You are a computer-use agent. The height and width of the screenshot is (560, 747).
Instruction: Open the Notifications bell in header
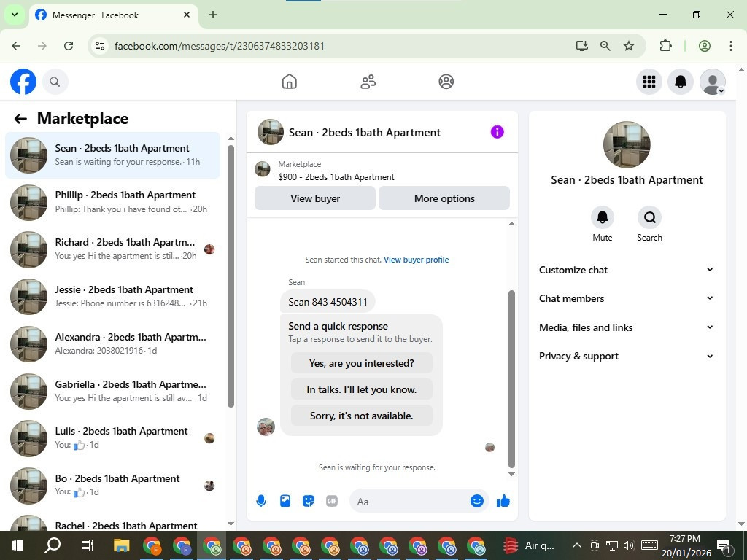[x=681, y=82]
